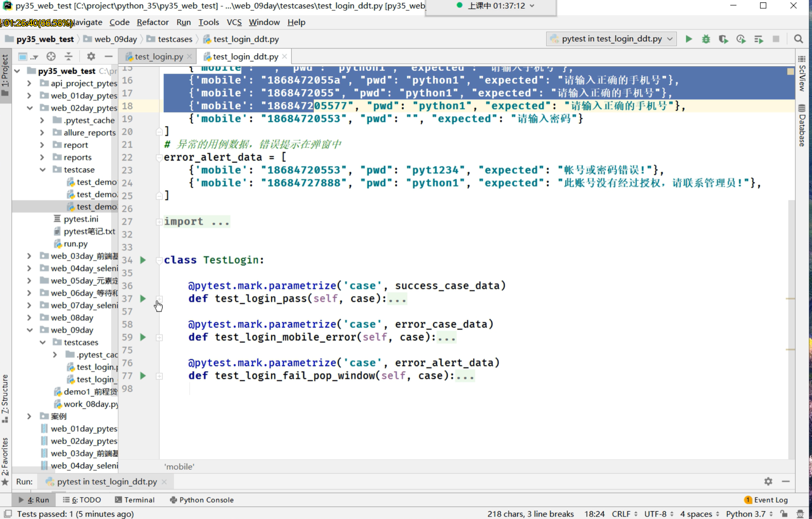The image size is (812, 519).
Task: Click Run with Coverage icon
Action: 723,39
